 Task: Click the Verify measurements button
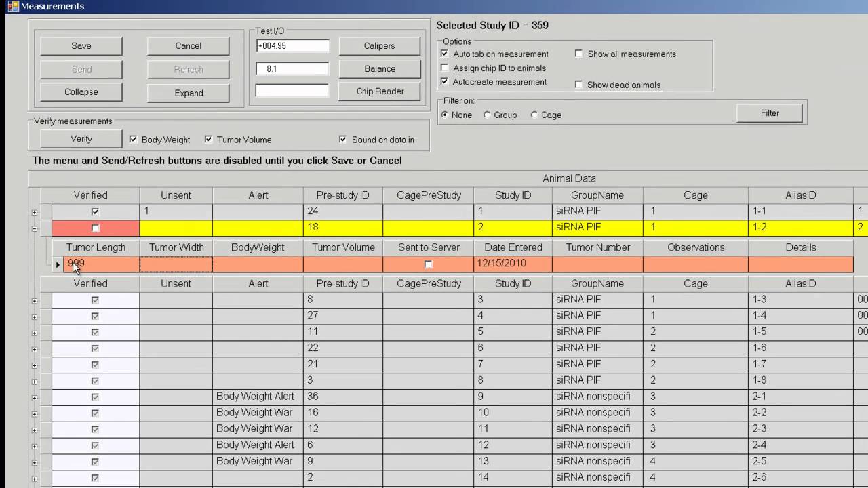click(81, 139)
